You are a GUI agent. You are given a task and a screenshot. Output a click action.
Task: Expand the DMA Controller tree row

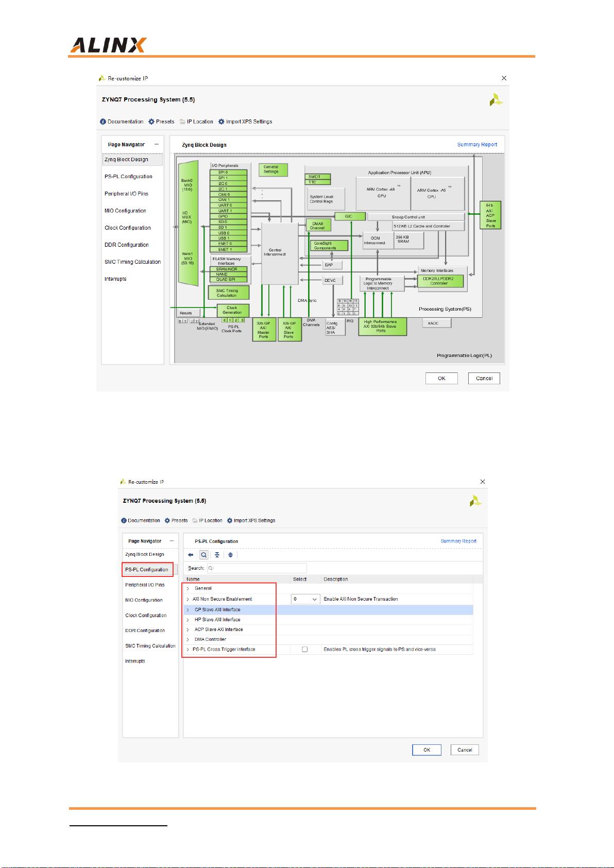click(188, 639)
